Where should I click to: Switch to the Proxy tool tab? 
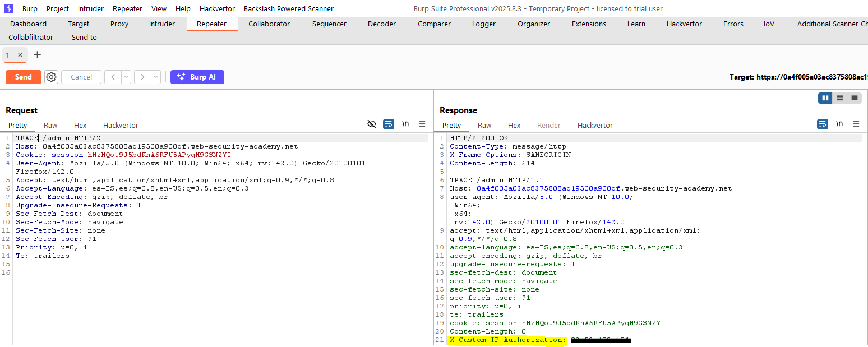(x=119, y=24)
